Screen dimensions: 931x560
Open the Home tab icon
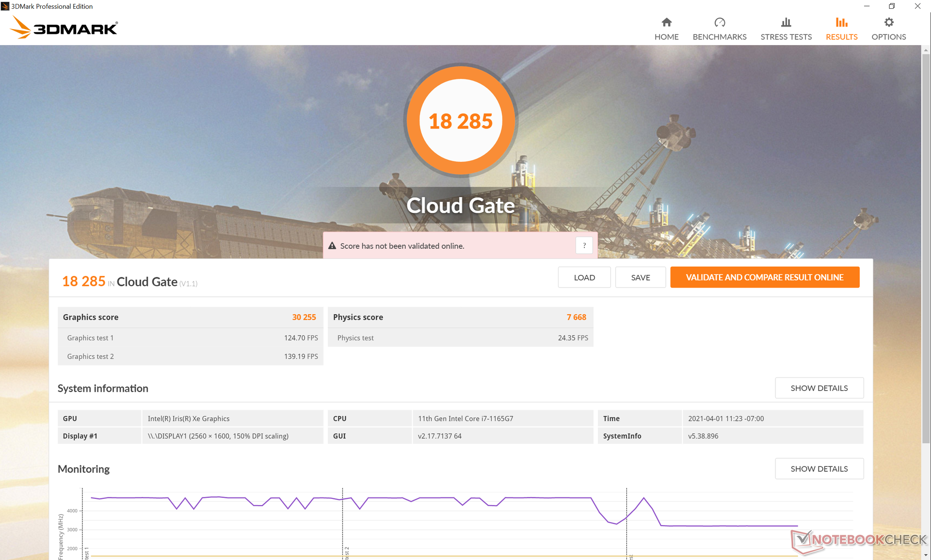click(x=666, y=22)
